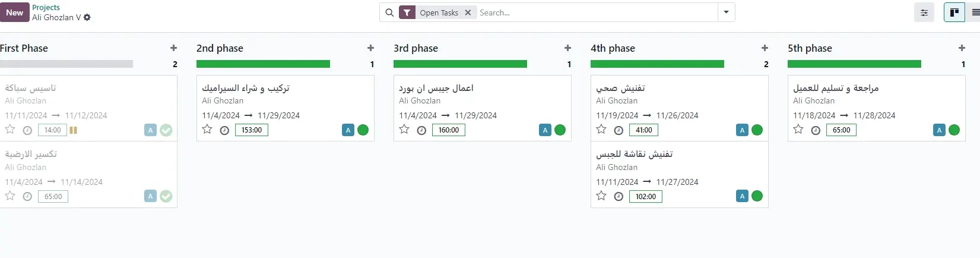Click assignee avatar on the 65:00 5th phase task

pyautogui.click(x=939, y=130)
